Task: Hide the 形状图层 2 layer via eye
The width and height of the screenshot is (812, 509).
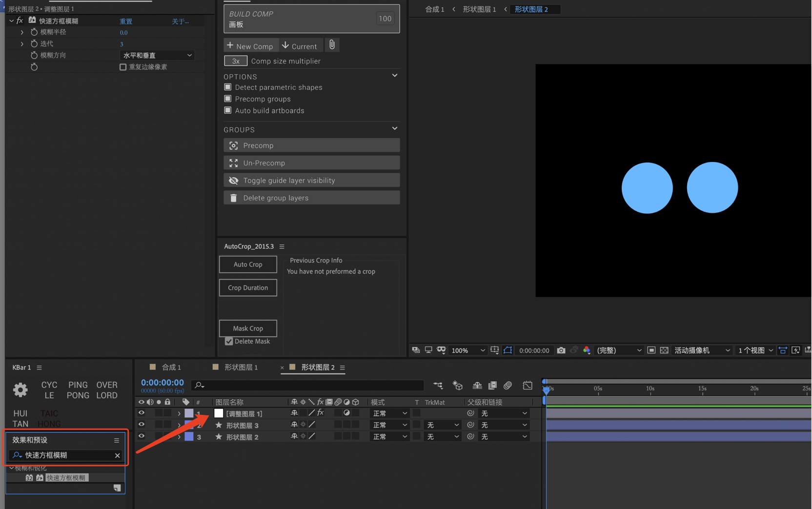Action: pyautogui.click(x=142, y=436)
